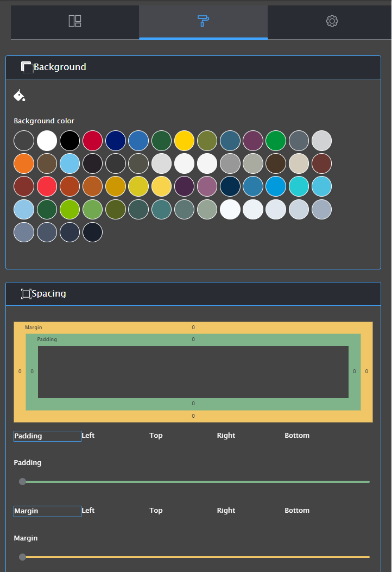Click the top margin value in box model

coord(193,328)
